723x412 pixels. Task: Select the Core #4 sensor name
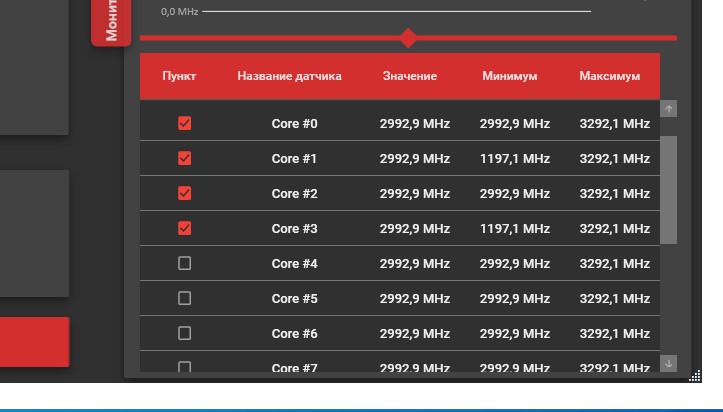pyautogui.click(x=294, y=263)
